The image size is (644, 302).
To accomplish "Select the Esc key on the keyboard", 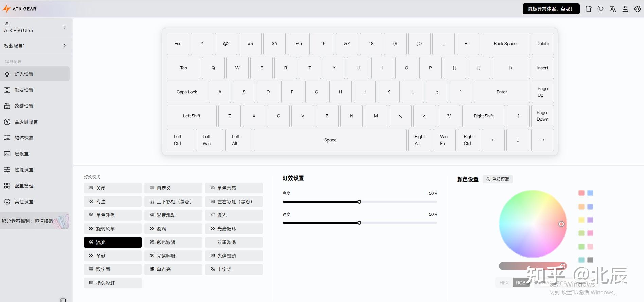I will pos(178,44).
